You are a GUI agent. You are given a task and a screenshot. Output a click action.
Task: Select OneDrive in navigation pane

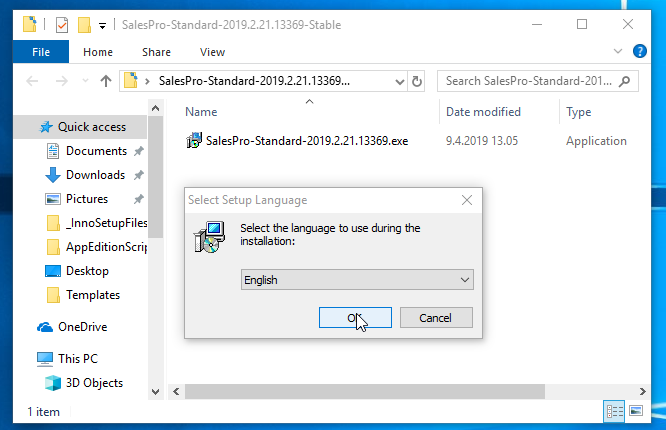coord(82,327)
